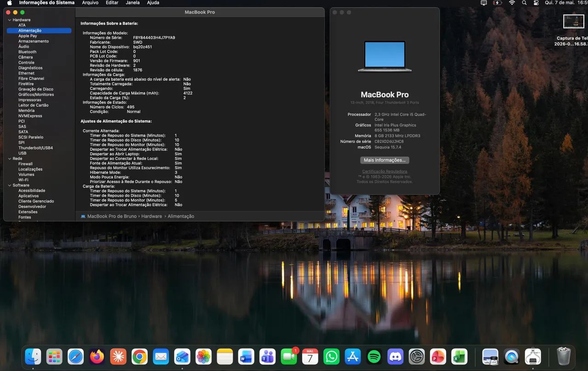Collapse the Hardware section in the sidebar
Viewport: 588px width, 371px height.
click(x=9, y=20)
